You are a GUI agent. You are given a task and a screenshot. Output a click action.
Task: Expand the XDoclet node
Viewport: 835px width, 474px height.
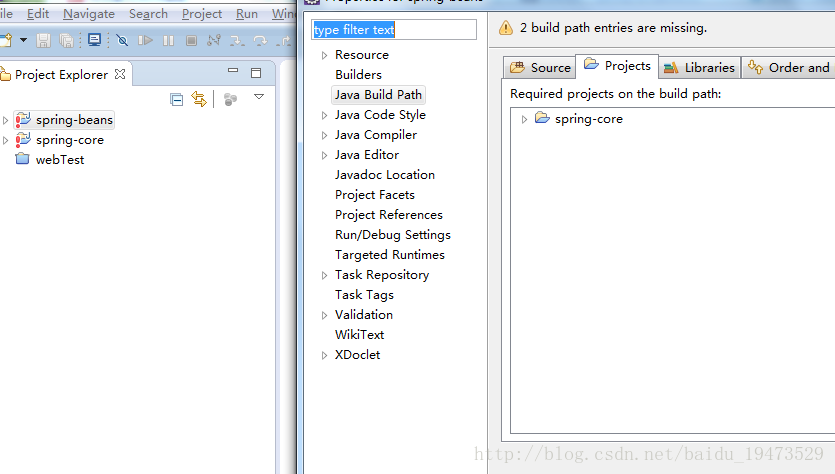pos(324,356)
